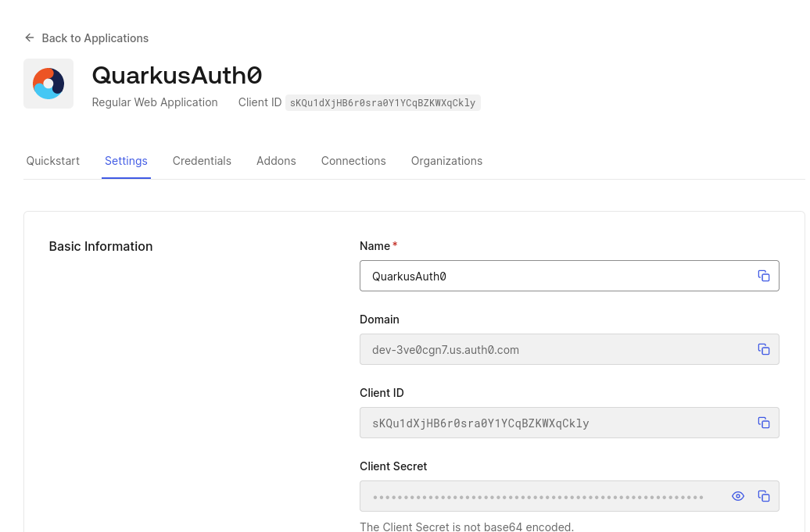The image size is (810, 532).
Task: Copy the Name field value
Action: click(x=764, y=276)
